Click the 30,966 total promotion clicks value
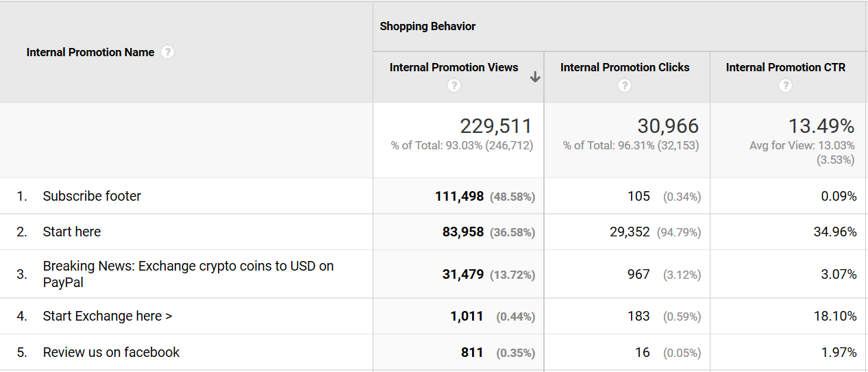868x372 pixels. coord(667,126)
